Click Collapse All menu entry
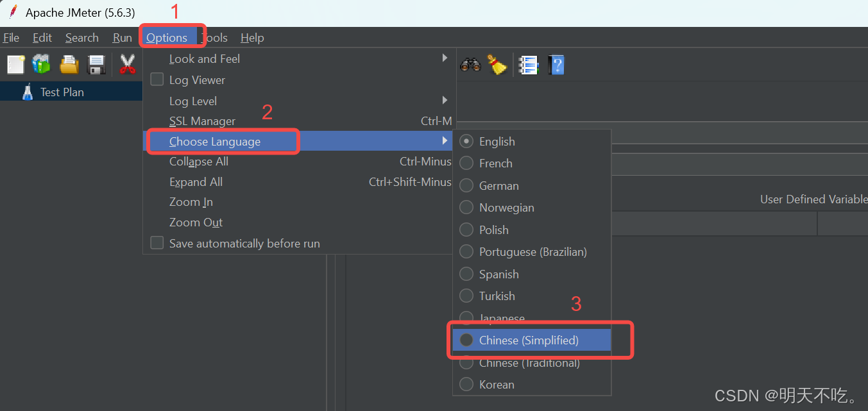868x411 pixels. [x=298, y=162]
